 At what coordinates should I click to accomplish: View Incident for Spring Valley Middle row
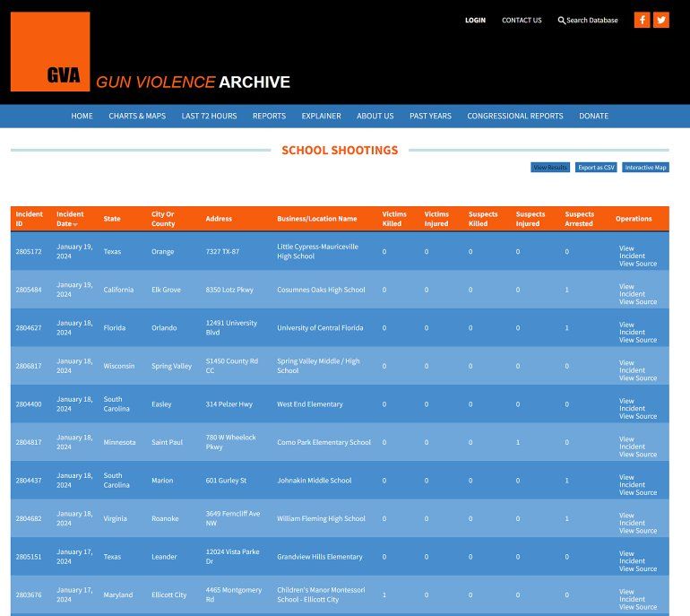[632, 367]
